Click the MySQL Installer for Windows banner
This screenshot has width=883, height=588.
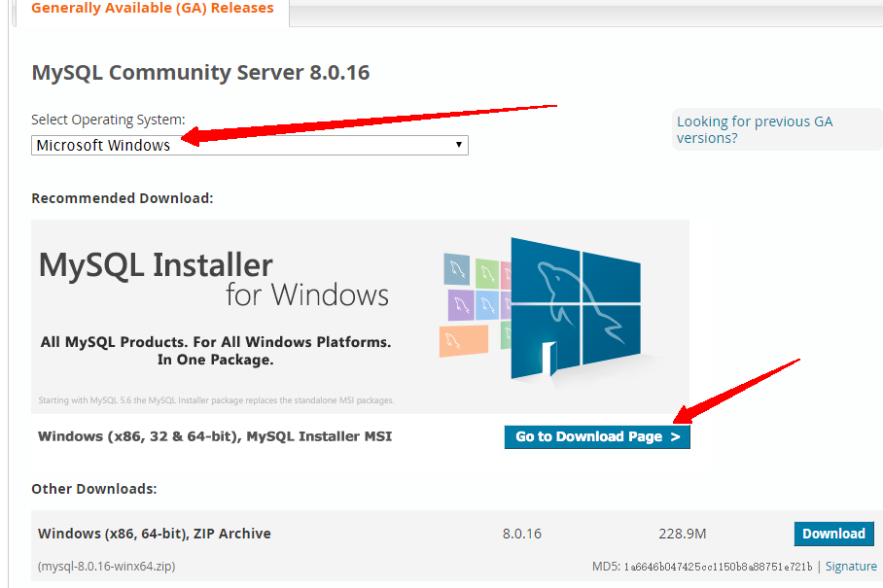[360, 317]
